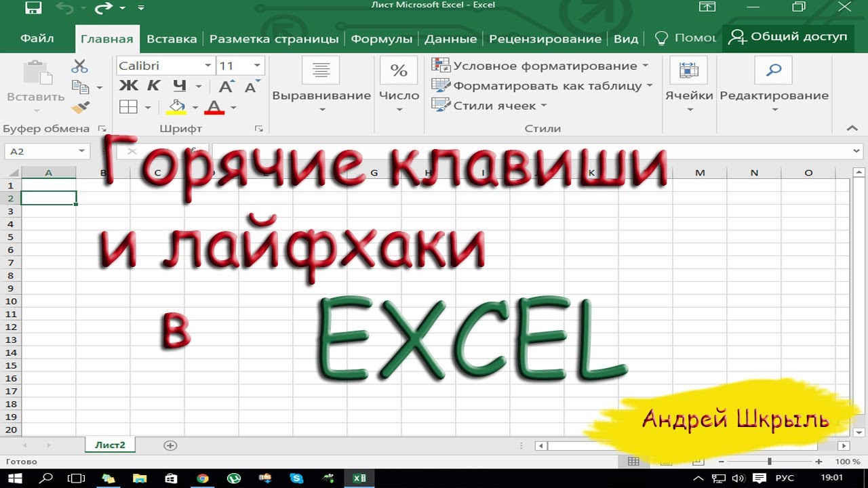The image size is (868, 488).
Task: Decrease font size with small A icon
Action: [x=251, y=87]
